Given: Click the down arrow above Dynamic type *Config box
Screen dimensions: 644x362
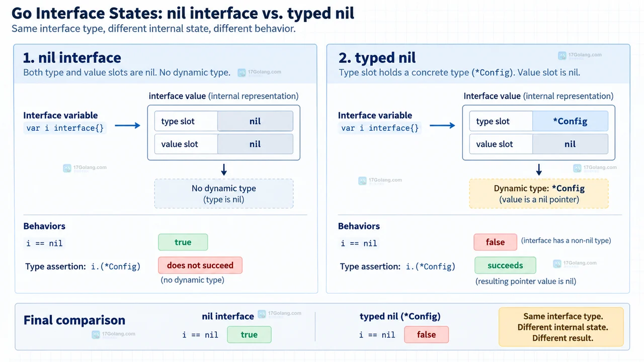Looking at the screenshot, I should (x=539, y=169).
